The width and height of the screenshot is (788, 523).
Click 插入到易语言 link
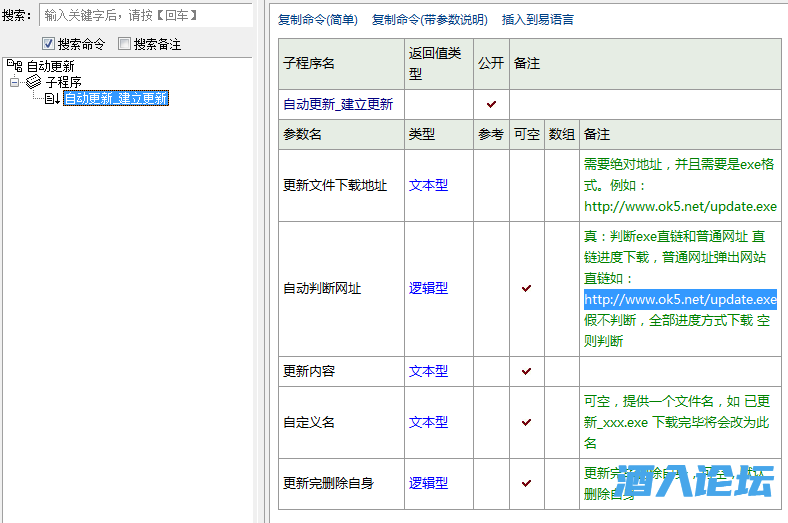tap(538, 20)
